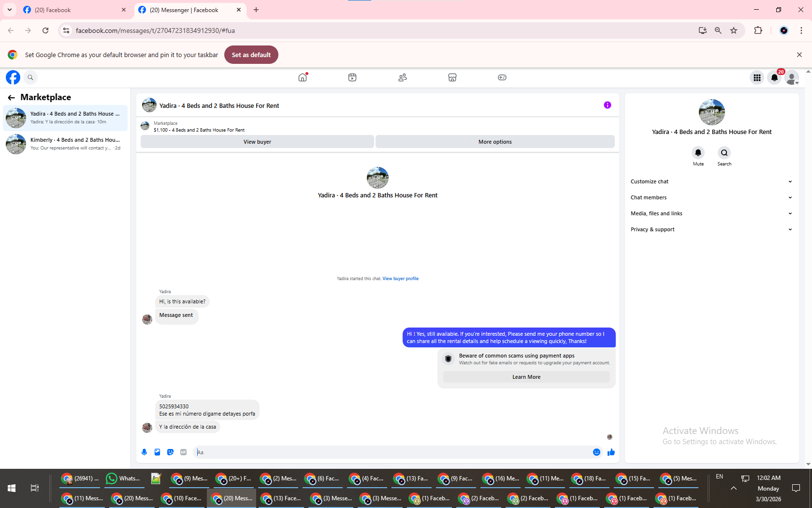
Task: Open the Friends icon in top navigation
Action: click(403, 77)
